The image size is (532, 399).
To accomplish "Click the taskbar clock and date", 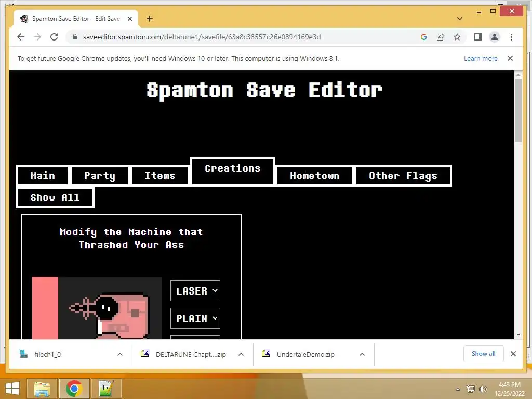I will [509, 389].
